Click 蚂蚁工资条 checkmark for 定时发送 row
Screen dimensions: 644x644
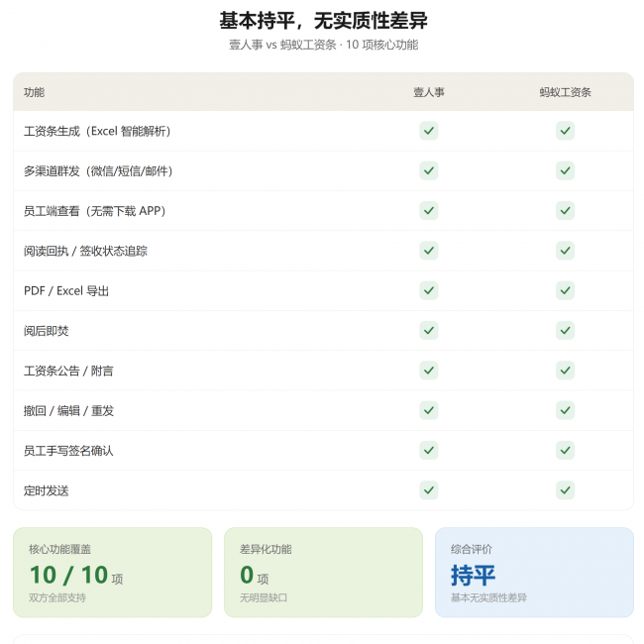tap(565, 490)
